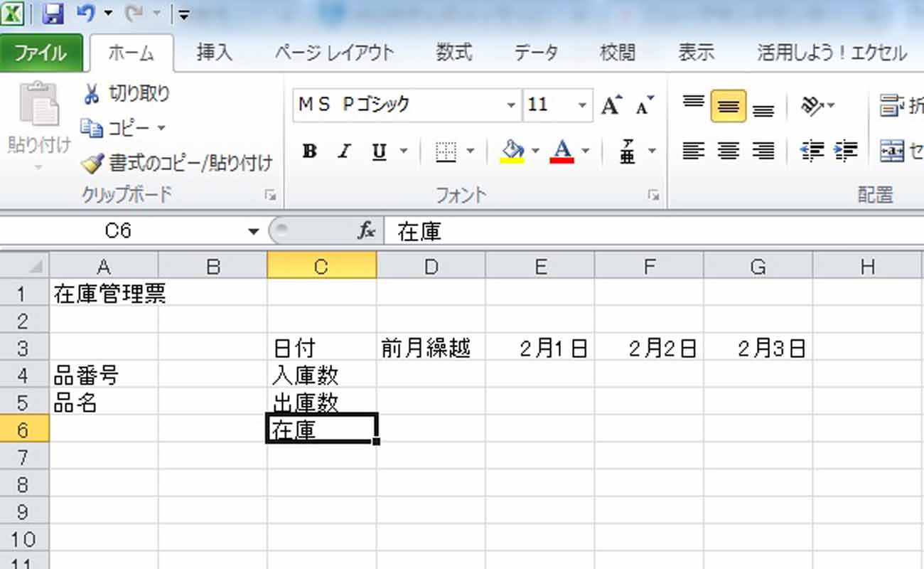
Task: Increase font size with large A icon
Action: [x=611, y=105]
